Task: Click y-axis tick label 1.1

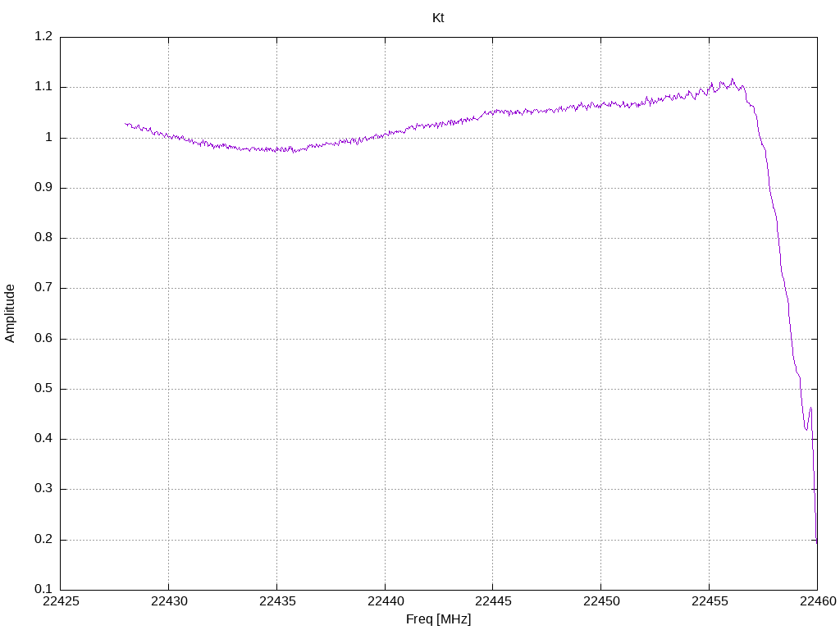Action: 43,87
